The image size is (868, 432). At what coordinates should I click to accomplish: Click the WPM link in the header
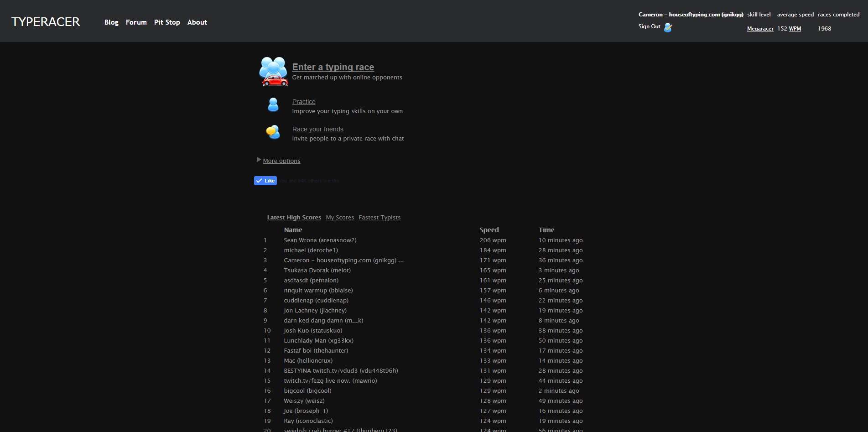[795, 29]
